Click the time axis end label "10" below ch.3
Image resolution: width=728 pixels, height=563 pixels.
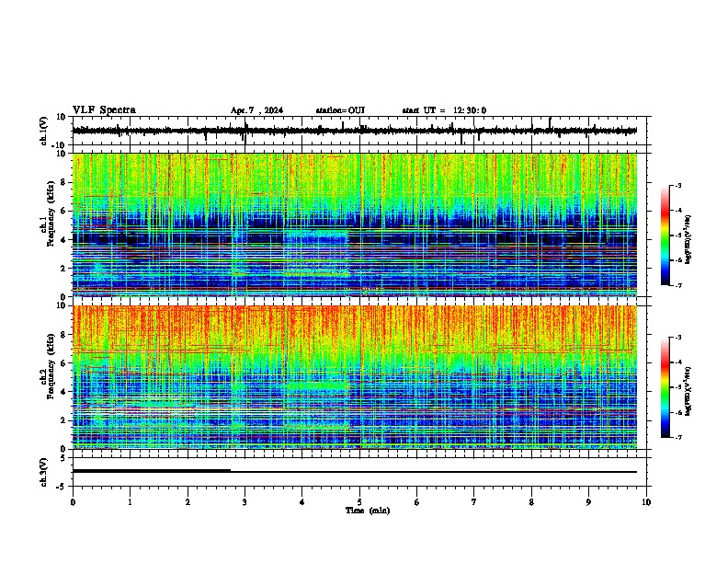coord(646,502)
